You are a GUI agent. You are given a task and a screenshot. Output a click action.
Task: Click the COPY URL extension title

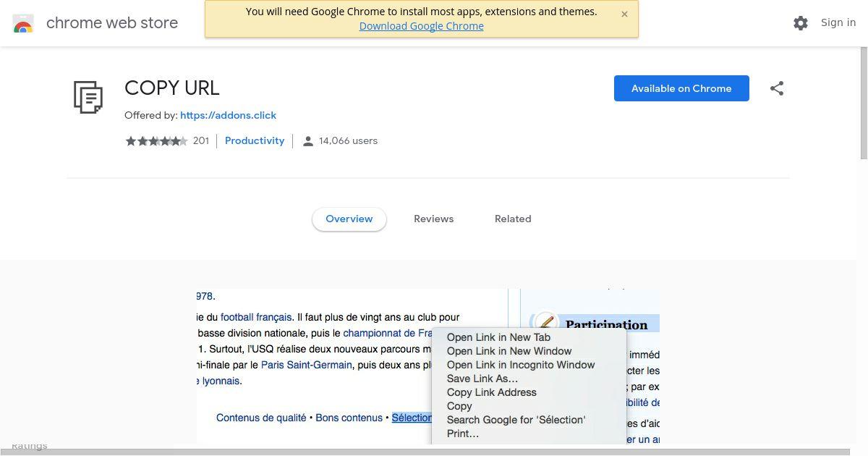point(172,88)
